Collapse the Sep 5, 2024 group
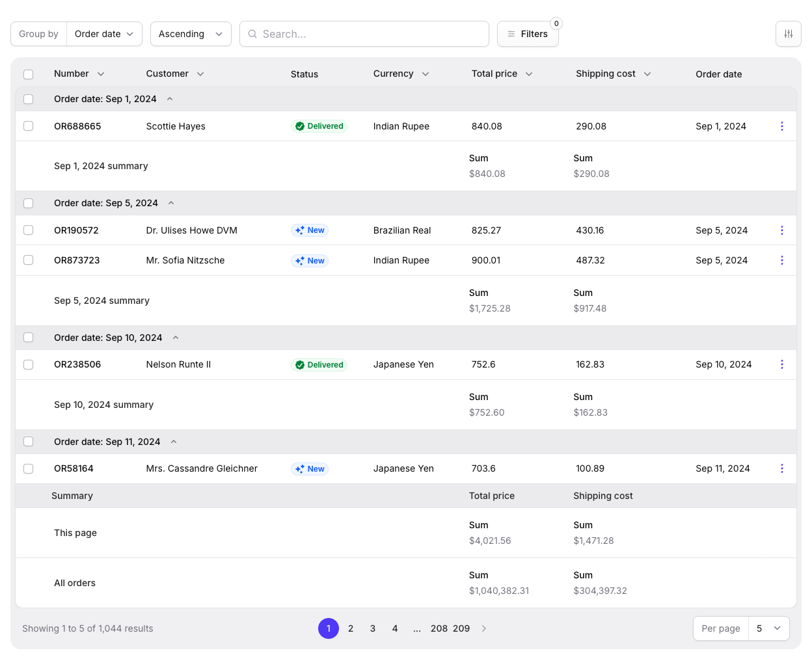 coord(171,203)
